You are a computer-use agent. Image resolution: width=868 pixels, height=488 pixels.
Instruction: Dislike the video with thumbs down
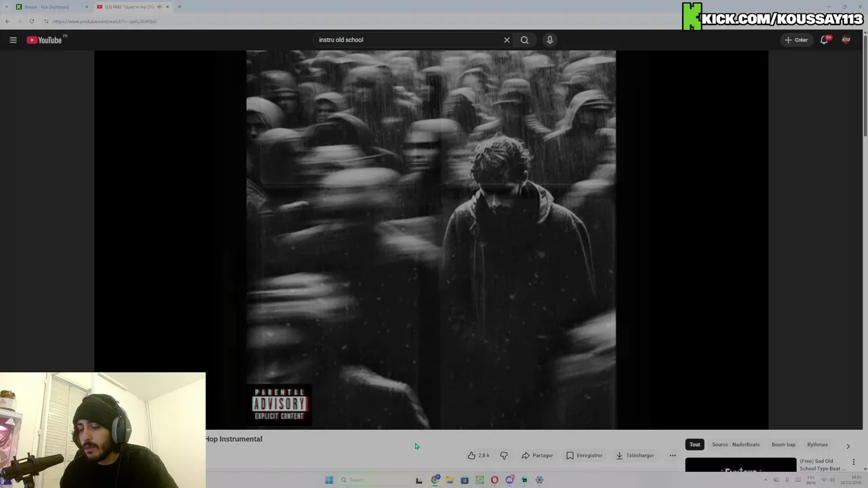pos(504,455)
